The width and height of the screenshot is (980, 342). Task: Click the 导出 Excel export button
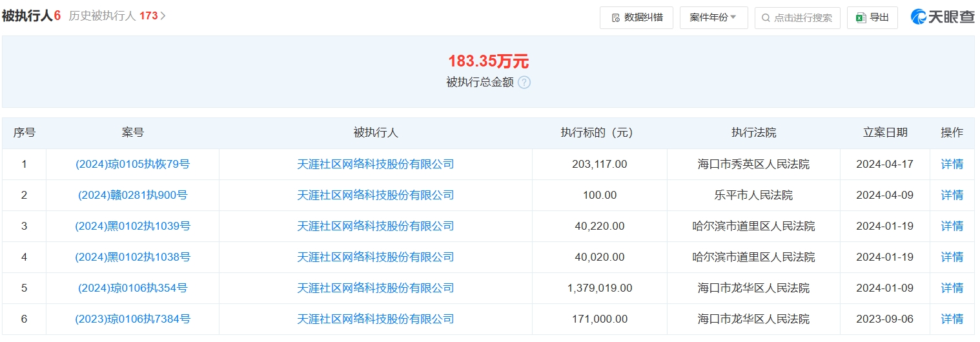872,17
